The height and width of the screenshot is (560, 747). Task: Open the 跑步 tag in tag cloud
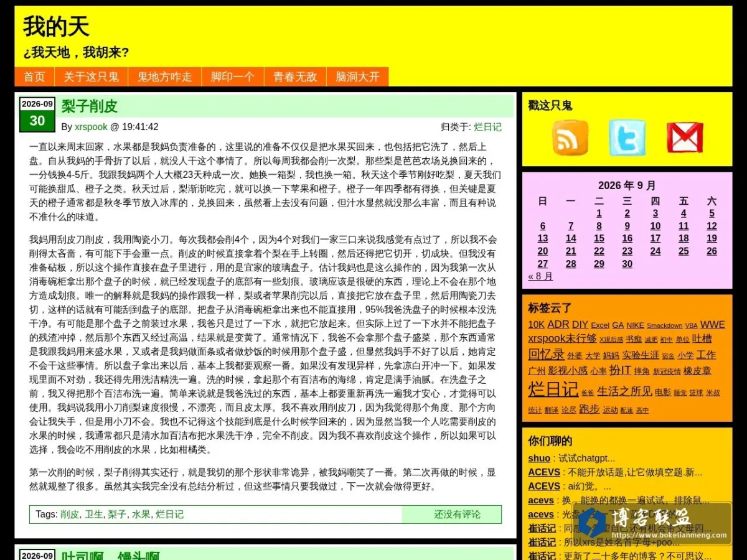point(589,409)
